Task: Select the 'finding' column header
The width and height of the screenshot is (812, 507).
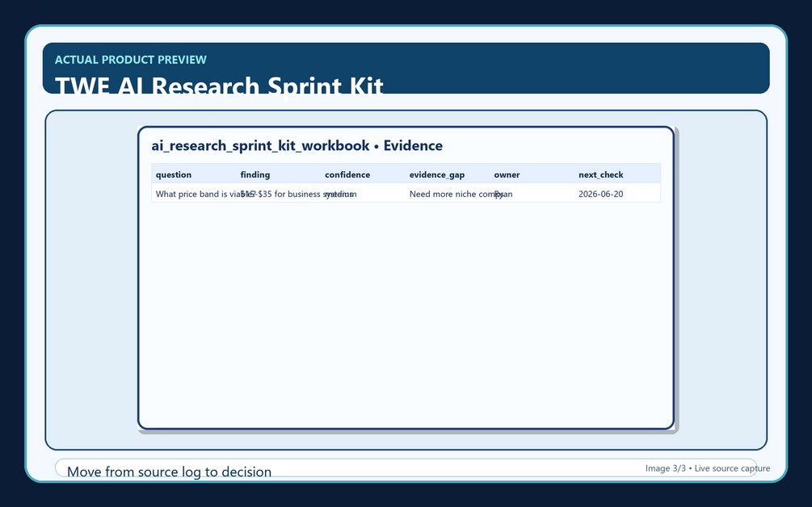Action: (x=255, y=175)
